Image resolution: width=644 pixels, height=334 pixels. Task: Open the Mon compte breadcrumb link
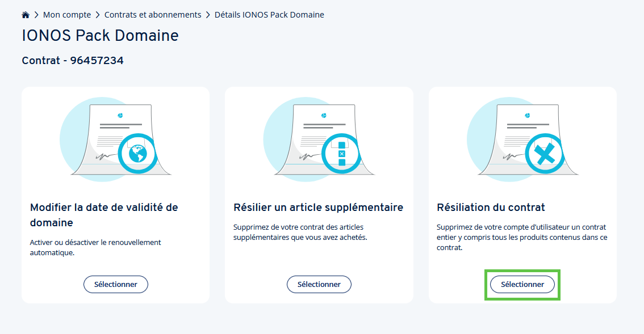tap(67, 15)
